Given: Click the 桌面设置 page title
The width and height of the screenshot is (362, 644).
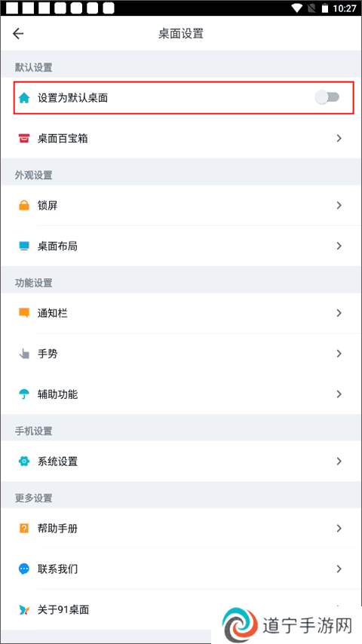Looking at the screenshot, I should [181, 34].
